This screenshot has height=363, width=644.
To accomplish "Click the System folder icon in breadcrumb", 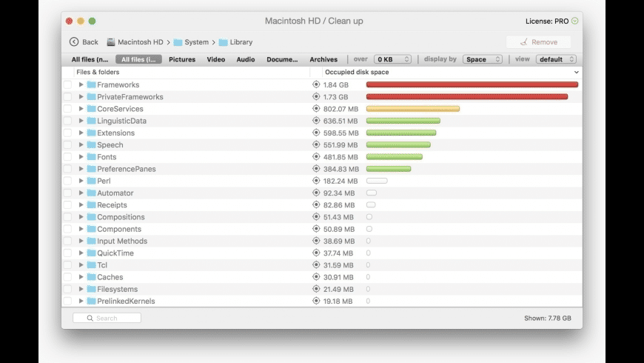I will point(178,42).
